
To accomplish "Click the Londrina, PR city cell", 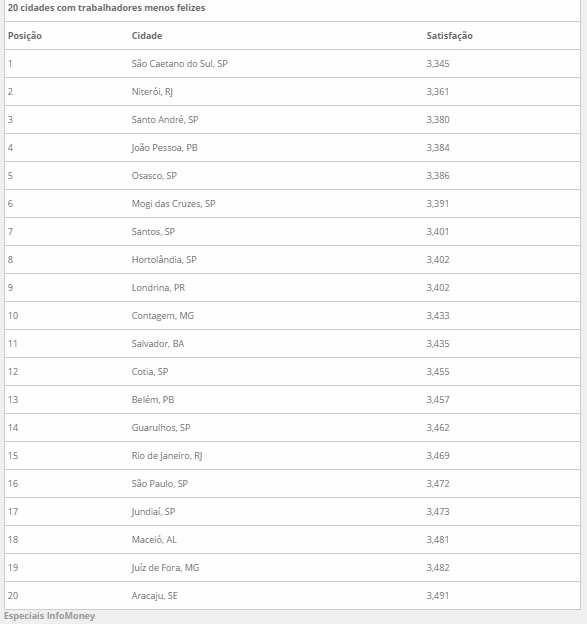I will (x=158, y=288).
